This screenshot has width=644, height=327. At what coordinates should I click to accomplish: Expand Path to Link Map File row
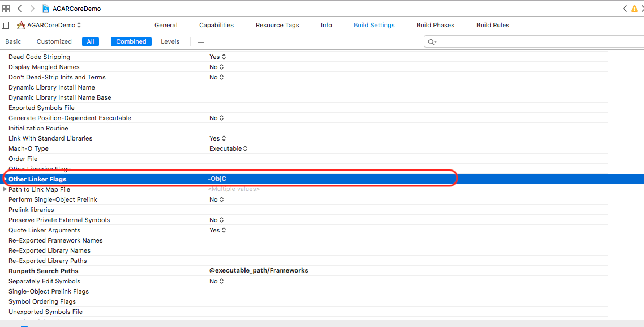5,189
